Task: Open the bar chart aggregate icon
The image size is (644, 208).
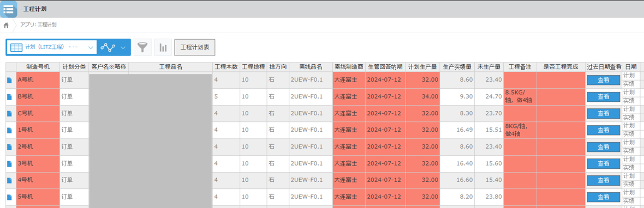Action: [163, 47]
